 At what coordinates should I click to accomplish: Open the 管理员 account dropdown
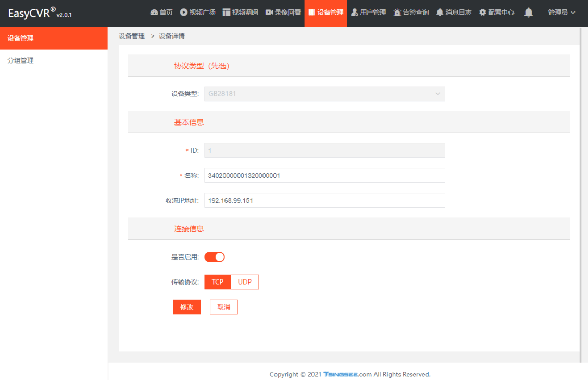point(561,12)
